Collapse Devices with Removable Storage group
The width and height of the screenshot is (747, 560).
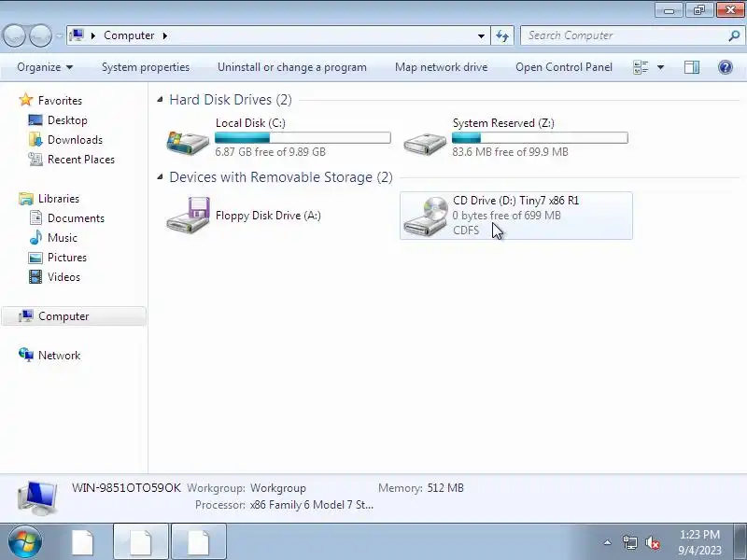160,177
